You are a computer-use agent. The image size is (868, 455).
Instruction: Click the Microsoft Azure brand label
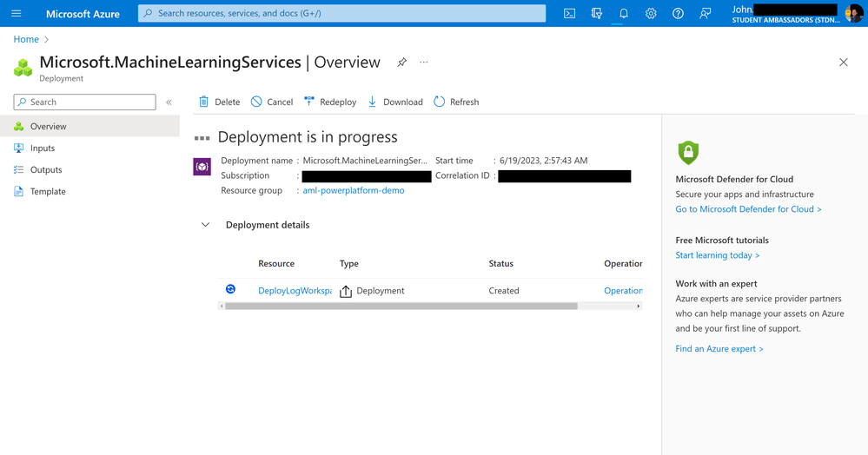pos(83,14)
